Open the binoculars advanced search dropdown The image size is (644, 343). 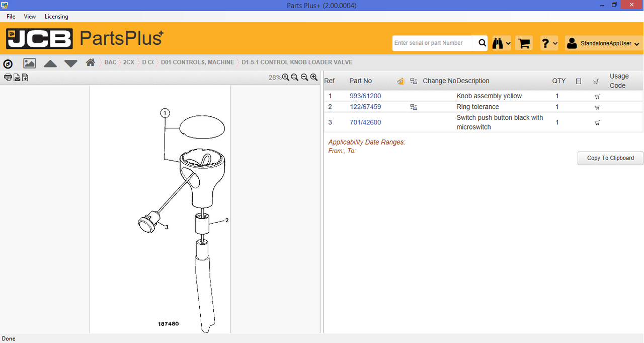click(x=501, y=43)
